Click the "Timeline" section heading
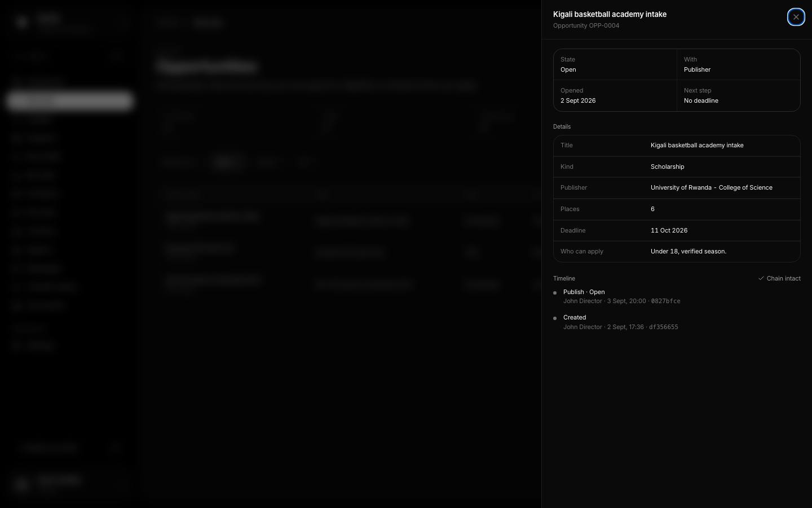This screenshot has height=508, width=812. pos(564,278)
